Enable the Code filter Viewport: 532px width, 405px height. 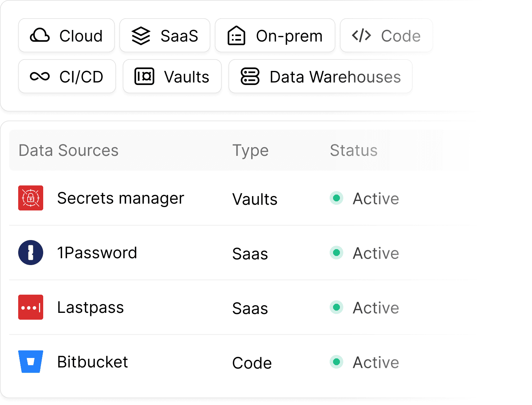pos(386,35)
